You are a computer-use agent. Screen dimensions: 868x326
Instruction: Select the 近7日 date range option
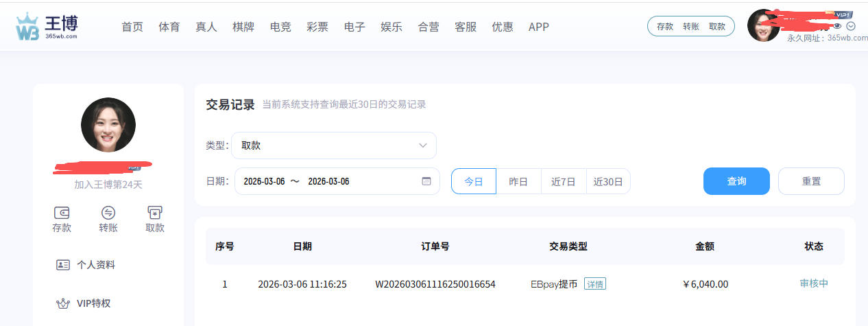click(564, 182)
